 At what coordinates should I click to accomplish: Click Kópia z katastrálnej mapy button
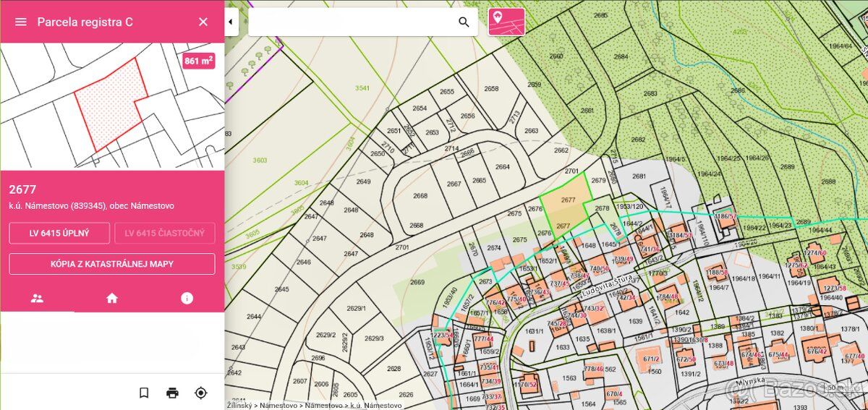112,264
